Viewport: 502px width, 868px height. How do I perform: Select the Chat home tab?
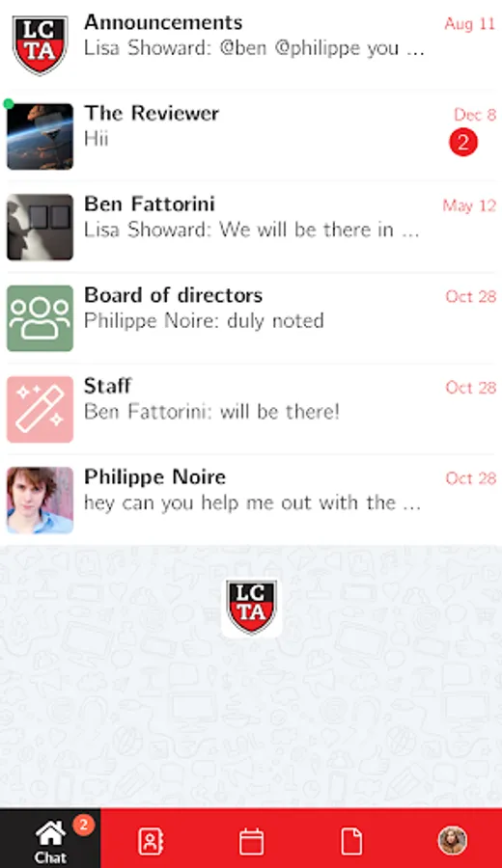click(x=50, y=839)
